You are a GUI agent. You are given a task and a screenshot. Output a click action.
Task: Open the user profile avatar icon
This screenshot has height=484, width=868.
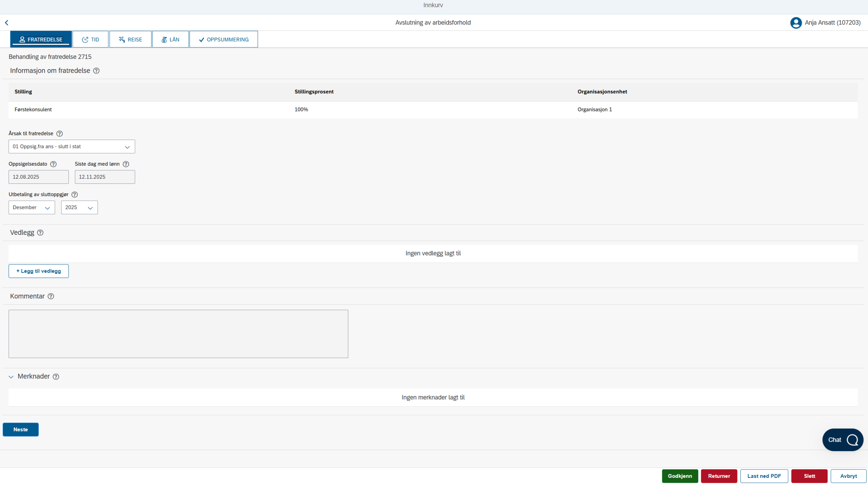[x=796, y=23]
